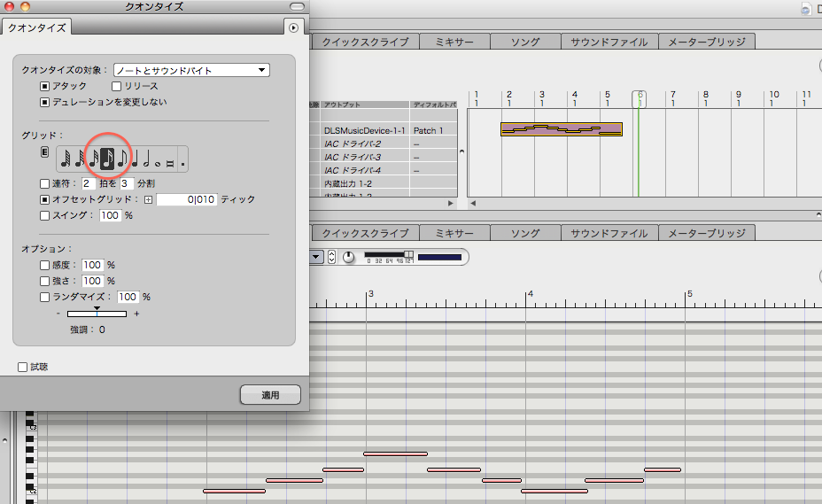The height and width of the screenshot is (504, 822).
Task: Check the 試聴 preview checkbox
Action: point(22,367)
